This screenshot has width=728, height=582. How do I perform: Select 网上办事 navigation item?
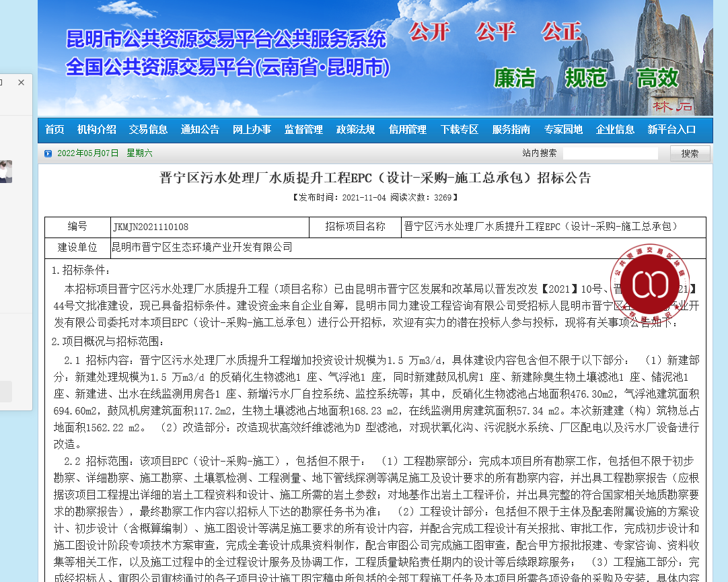point(252,129)
